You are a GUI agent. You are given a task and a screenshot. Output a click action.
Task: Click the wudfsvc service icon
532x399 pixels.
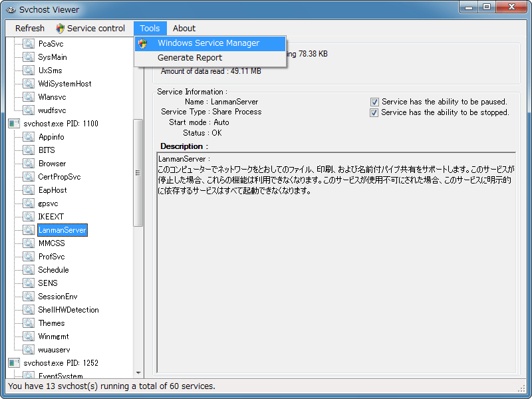click(x=29, y=110)
